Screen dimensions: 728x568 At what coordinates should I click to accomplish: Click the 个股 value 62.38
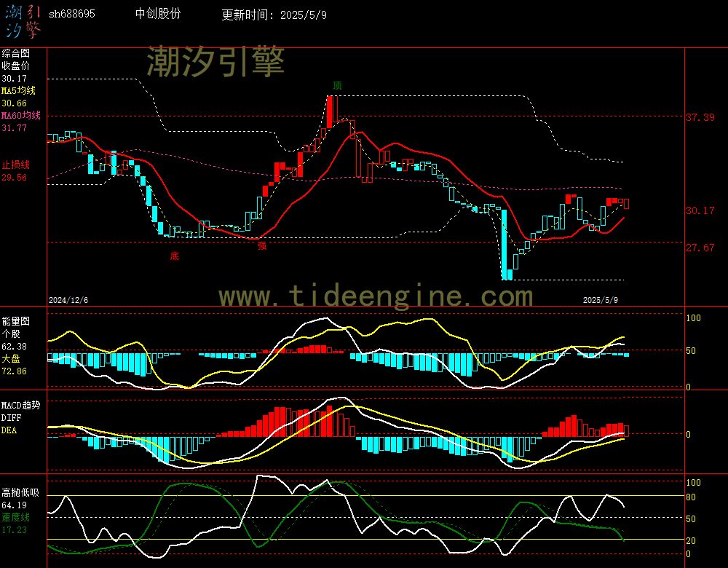[14, 347]
